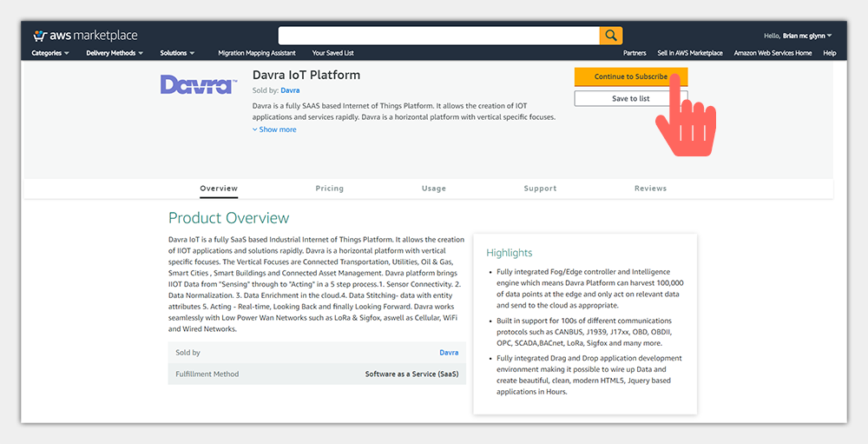Screen dimensions: 868x444
Task: Open Davra link in Sold by row
Action: click(x=449, y=353)
